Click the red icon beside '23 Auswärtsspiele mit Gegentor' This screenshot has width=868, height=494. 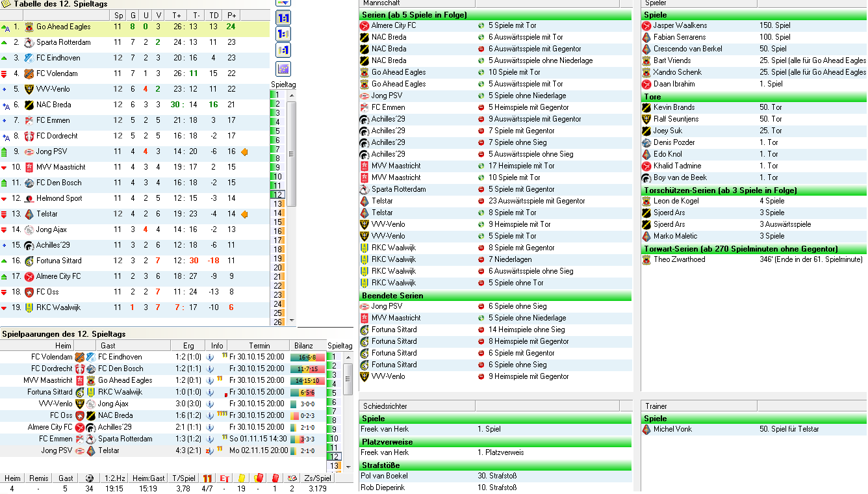(481, 201)
